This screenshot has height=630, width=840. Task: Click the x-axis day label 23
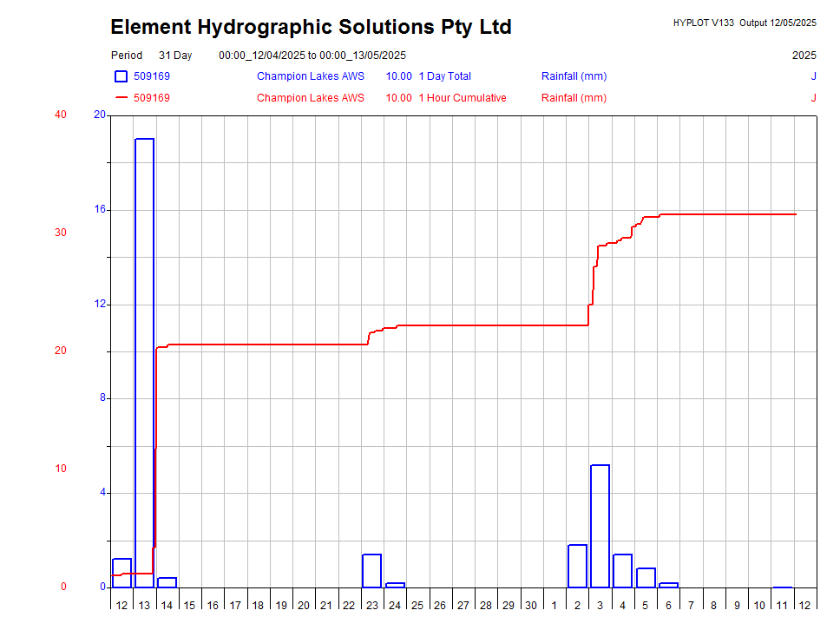[371, 605]
